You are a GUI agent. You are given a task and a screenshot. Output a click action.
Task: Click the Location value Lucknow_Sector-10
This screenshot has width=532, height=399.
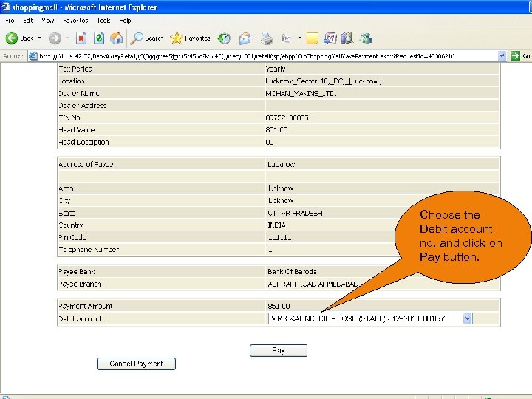324,81
